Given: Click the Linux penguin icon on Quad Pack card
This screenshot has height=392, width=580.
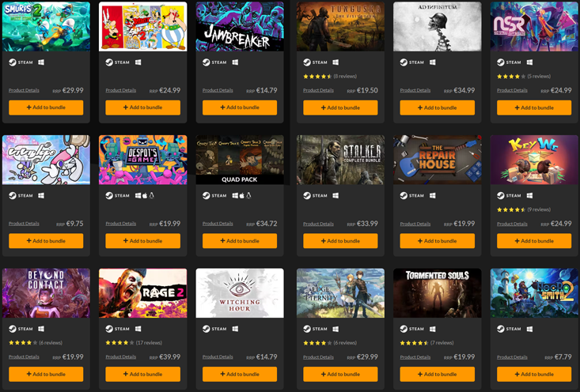Looking at the screenshot, I should [248, 195].
